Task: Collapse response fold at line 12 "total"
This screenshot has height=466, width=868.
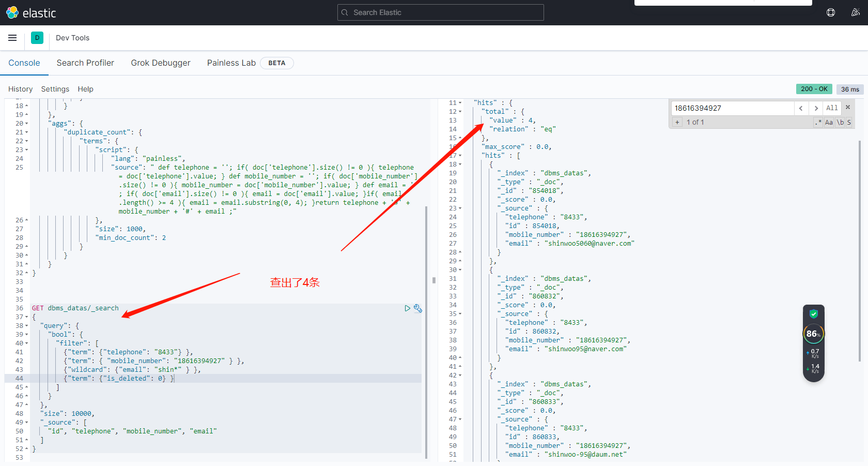Action: (460, 112)
